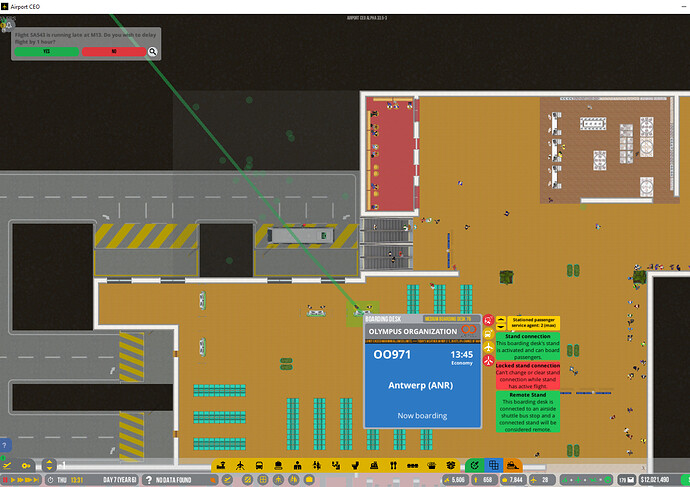Open the flight planner icon at bottom left
The width and height of the screenshot is (690, 487).
coord(7,465)
